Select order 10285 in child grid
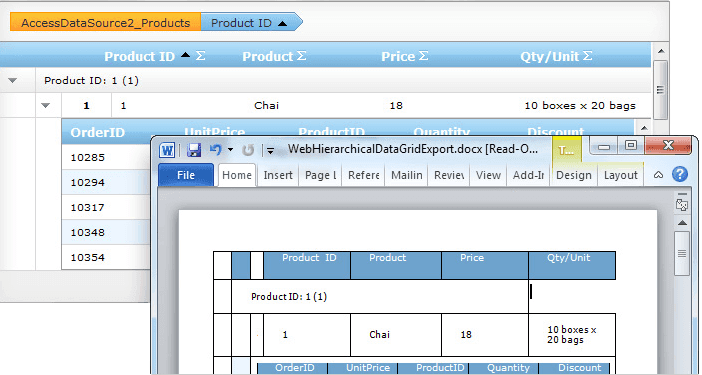 click(88, 158)
